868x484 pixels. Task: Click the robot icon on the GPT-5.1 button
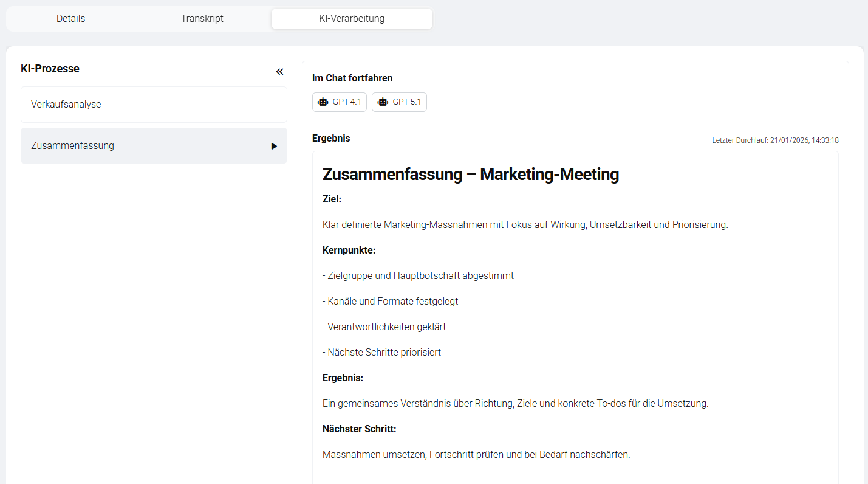click(382, 102)
